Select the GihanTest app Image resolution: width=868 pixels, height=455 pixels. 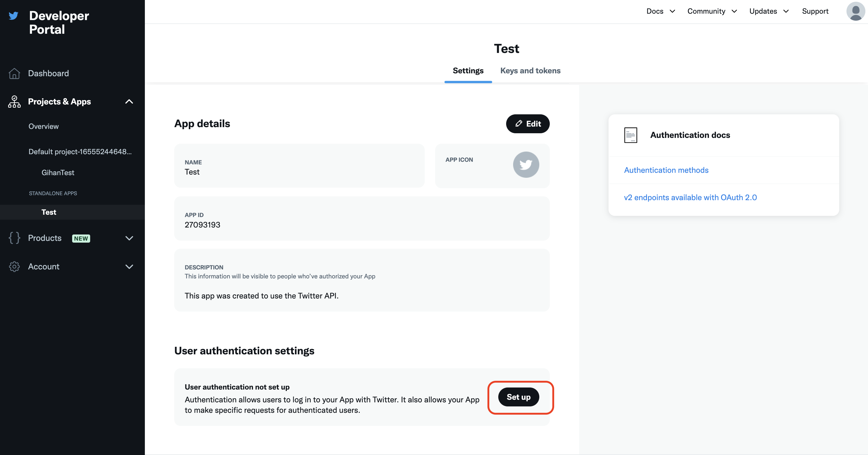58,173
